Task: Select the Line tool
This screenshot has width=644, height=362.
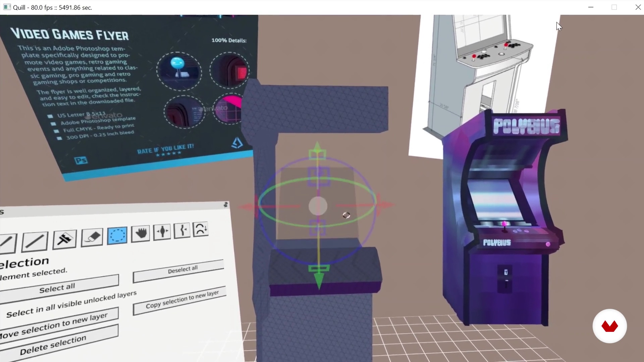Action: (35, 241)
